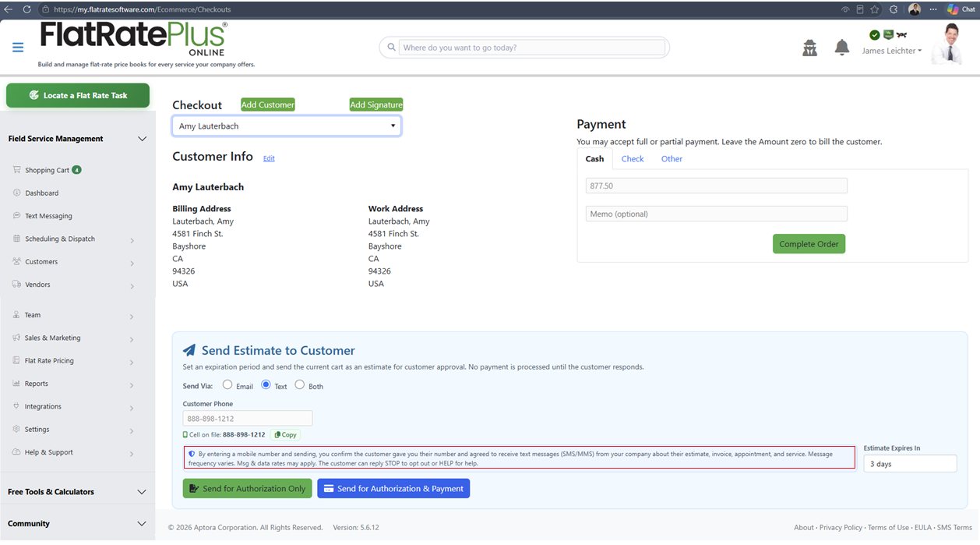Switch to Check payment tab

pos(633,159)
